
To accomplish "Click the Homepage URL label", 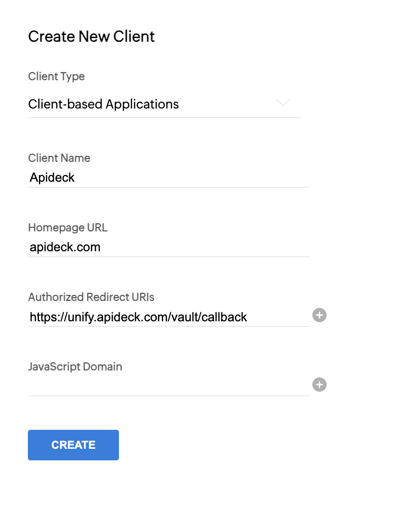I will coord(67,228).
